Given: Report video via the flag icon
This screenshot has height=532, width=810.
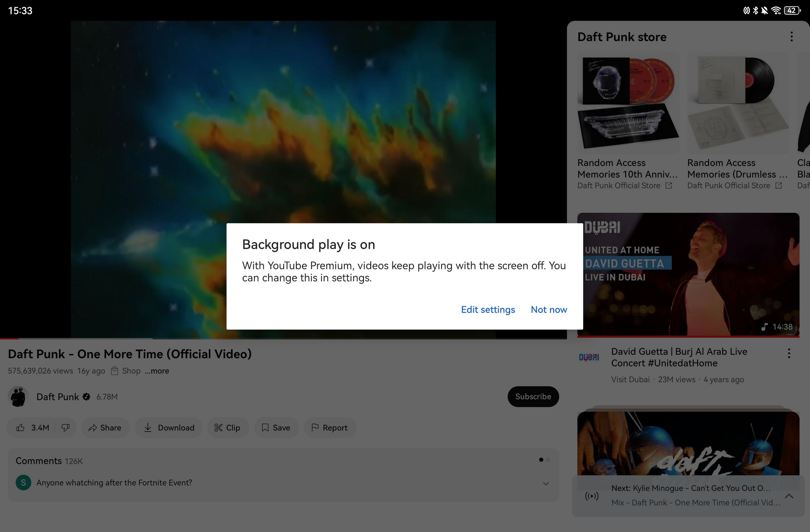Looking at the screenshot, I should tap(315, 428).
